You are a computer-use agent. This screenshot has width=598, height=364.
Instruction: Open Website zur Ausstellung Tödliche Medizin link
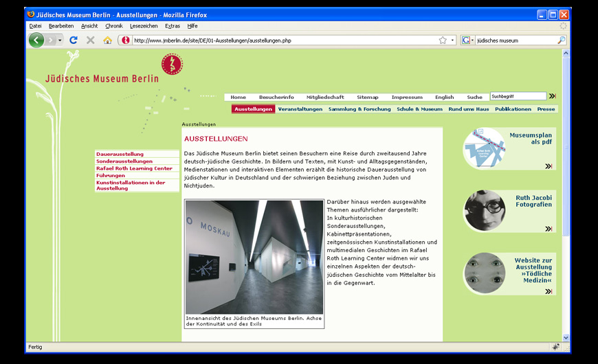coord(533,270)
